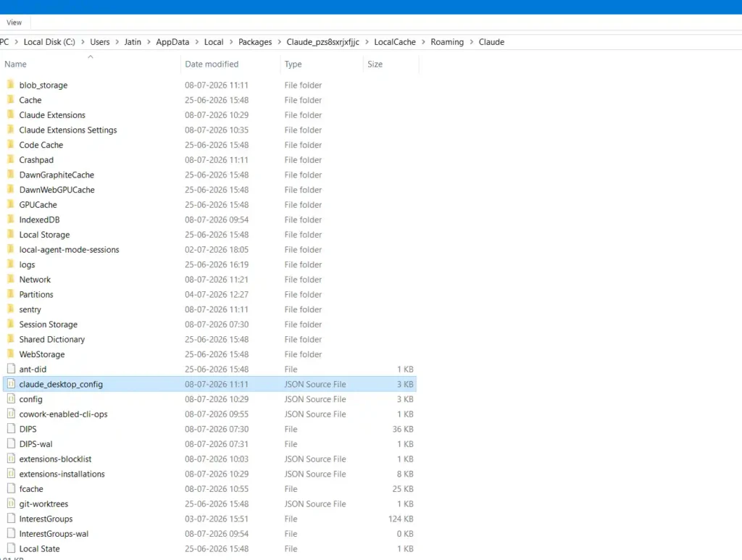Jump to Claude_pzs8sxrjxfjjc in breadcrumb
The width and height of the screenshot is (742, 560).
click(x=322, y=41)
